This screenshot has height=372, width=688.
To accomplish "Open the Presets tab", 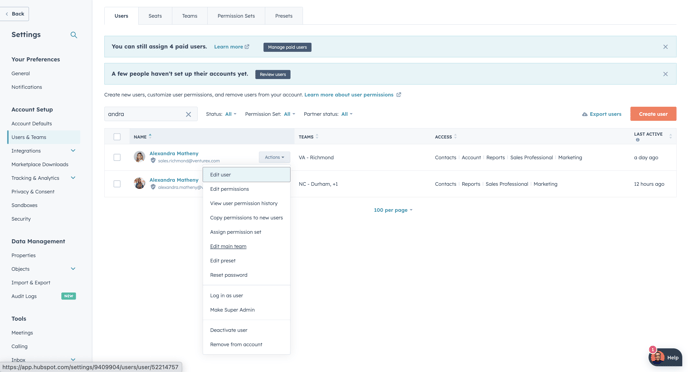I will pos(283,16).
